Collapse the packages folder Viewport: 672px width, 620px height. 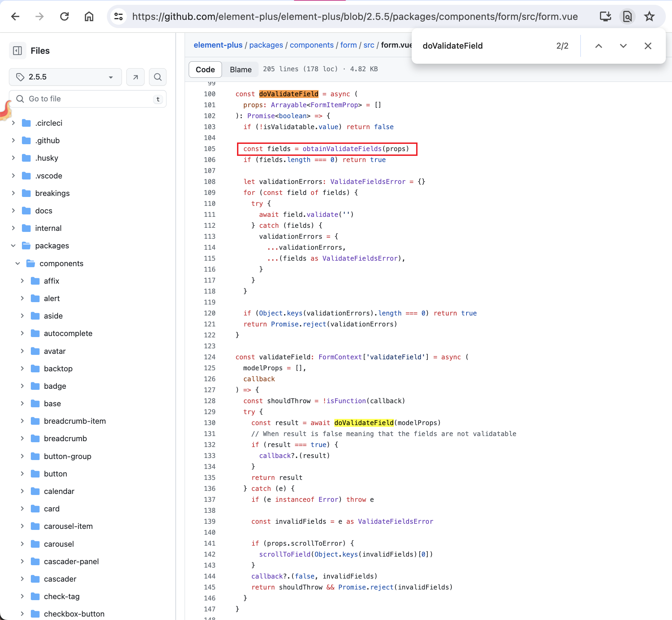(13, 246)
